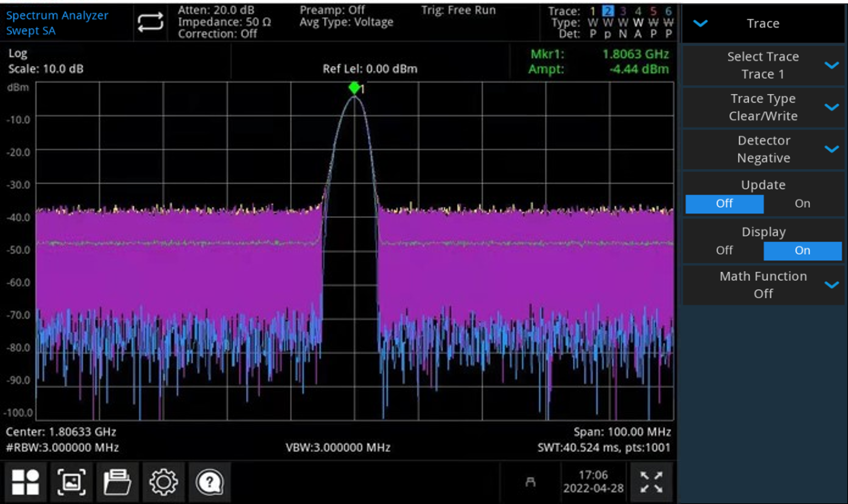Open the help icon

tap(209, 481)
